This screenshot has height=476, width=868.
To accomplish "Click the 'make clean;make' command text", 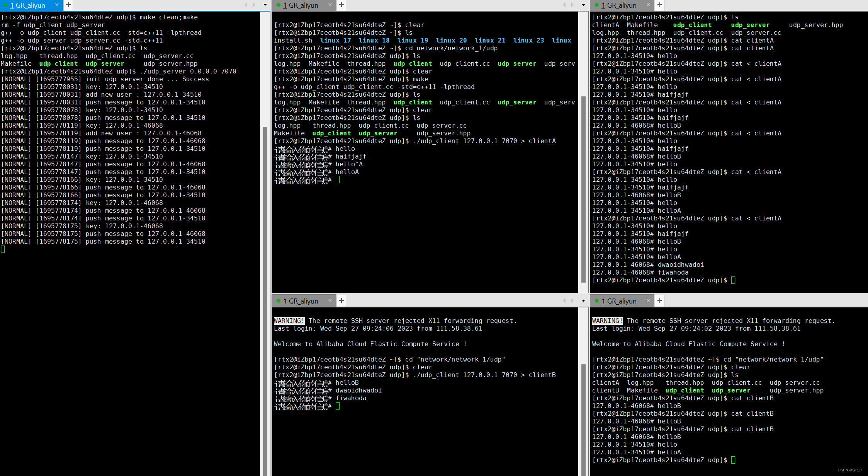I will click(x=169, y=17).
